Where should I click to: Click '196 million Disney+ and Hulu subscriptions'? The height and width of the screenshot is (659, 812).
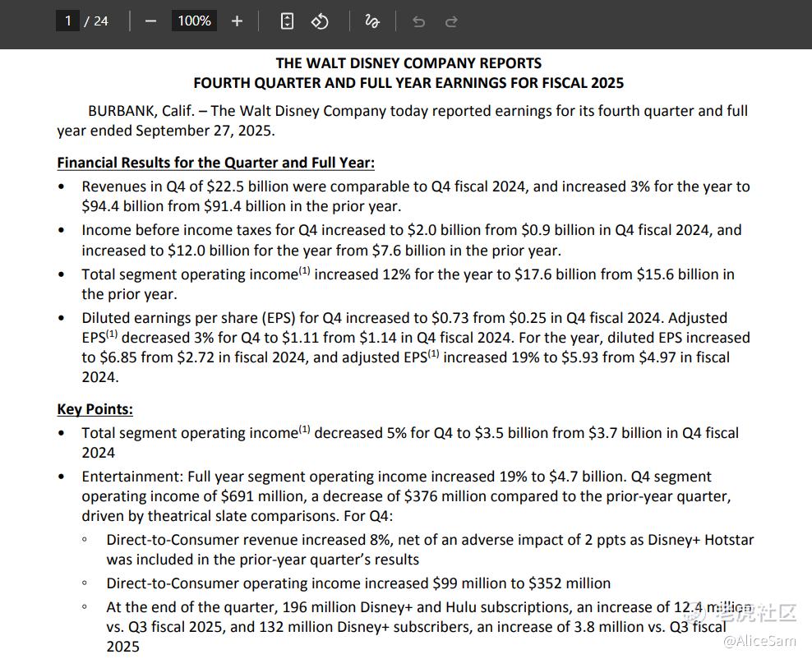(425, 606)
